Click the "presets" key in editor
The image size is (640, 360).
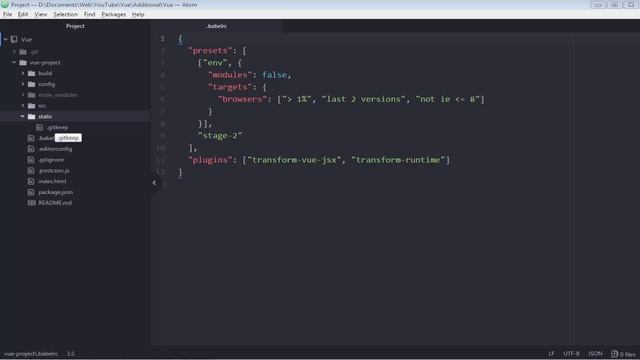click(x=210, y=51)
